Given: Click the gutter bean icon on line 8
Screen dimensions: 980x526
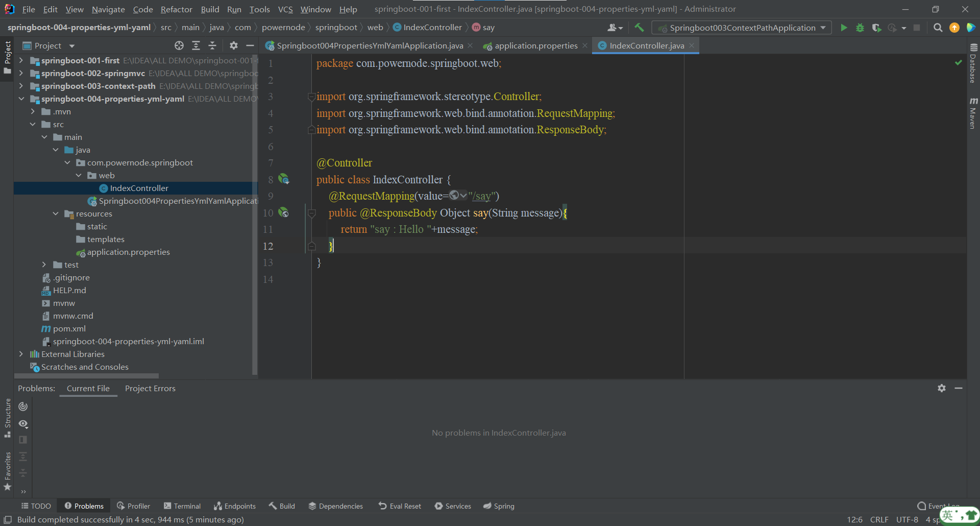Looking at the screenshot, I should tap(284, 179).
